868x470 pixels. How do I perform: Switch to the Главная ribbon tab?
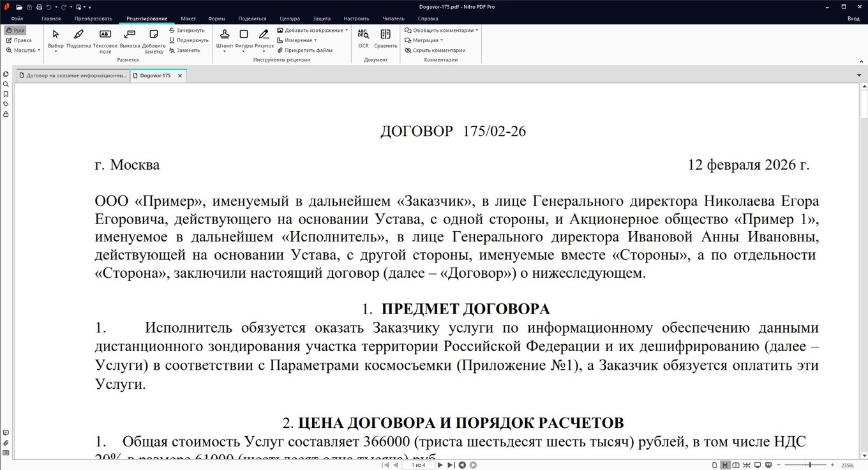[x=51, y=19]
